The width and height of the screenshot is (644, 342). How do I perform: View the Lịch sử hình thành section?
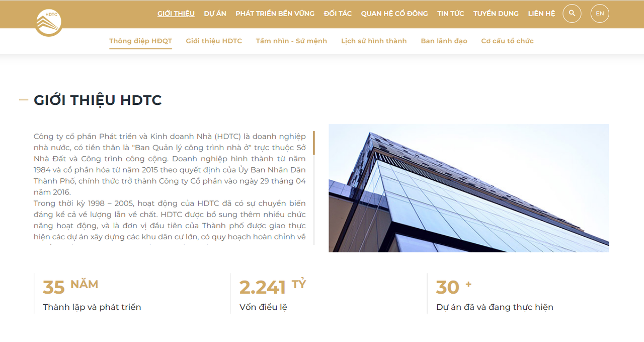[x=374, y=41]
